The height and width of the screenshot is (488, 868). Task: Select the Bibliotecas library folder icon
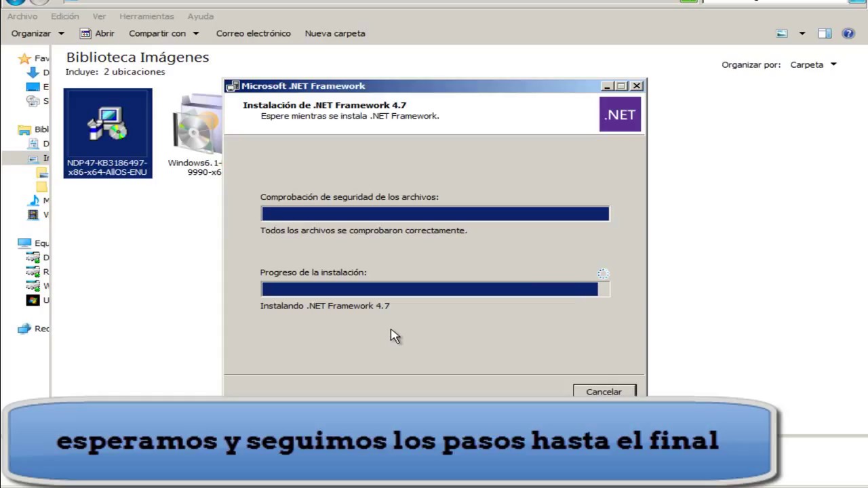tap(24, 129)
